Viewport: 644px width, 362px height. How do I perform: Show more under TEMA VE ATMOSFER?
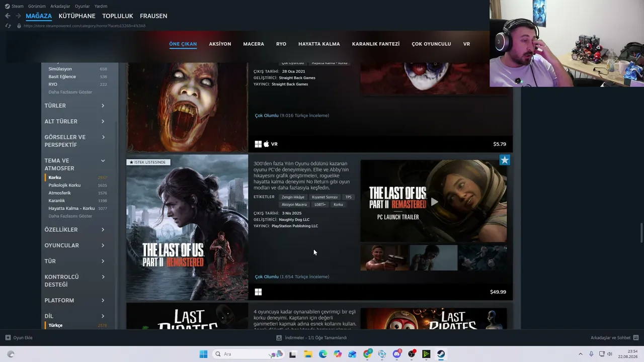point(70,216)
